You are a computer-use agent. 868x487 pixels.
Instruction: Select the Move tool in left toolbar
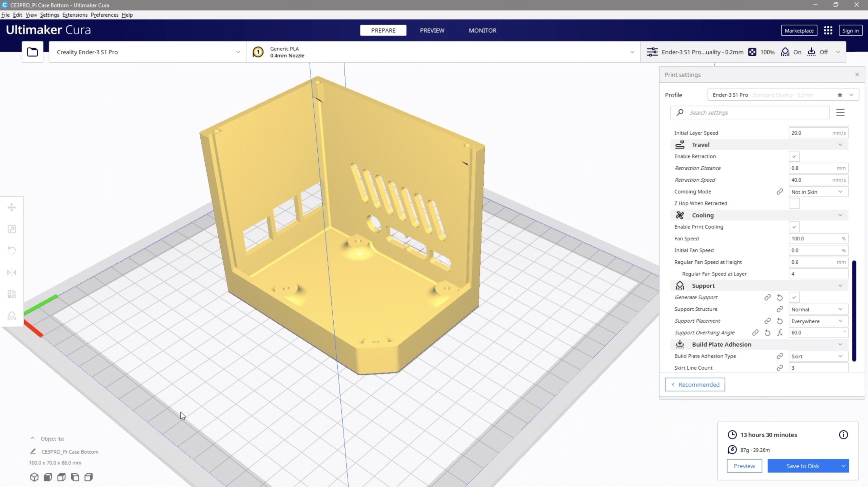[x=12, y=207]
